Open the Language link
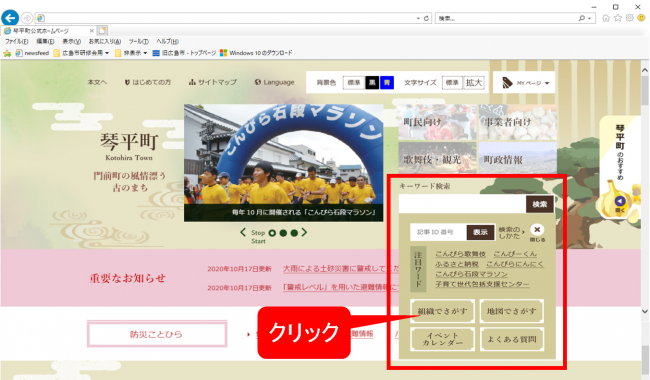This screenshot has height=380, width=650. [274, 82]
